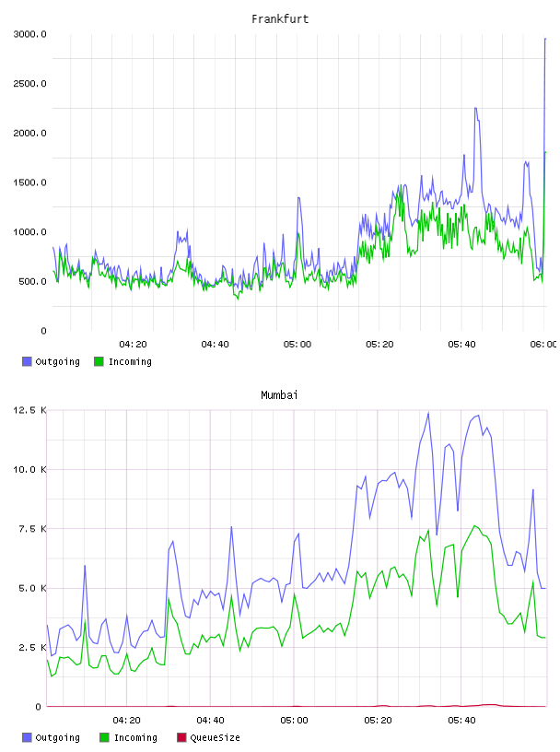Click 05:00 on Frankfurt time axis
Screen dimensions: 560x752
coord(297,345)
